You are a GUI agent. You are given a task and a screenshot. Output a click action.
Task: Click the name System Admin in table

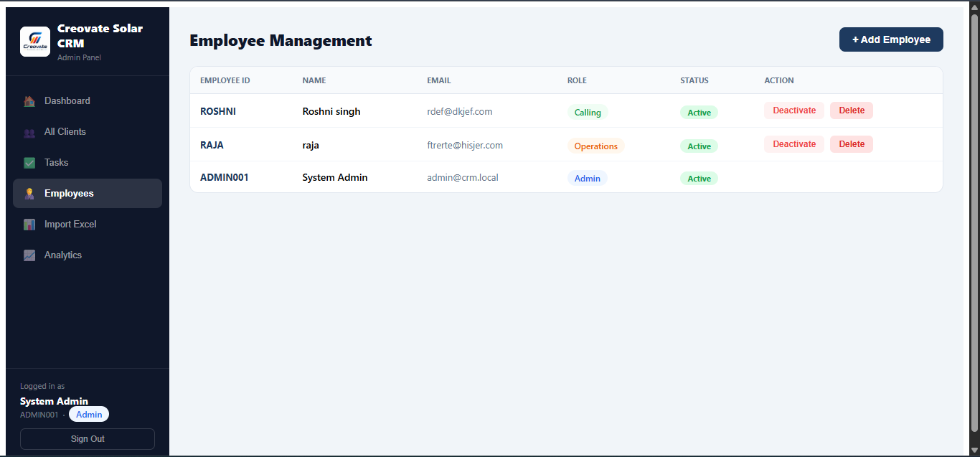[335, 177]
